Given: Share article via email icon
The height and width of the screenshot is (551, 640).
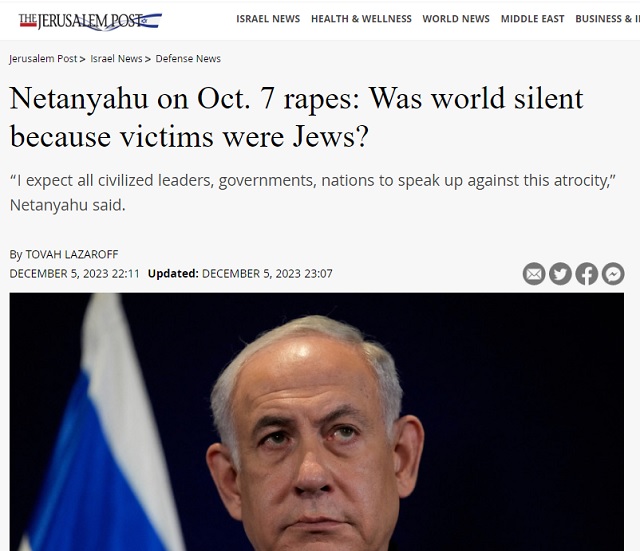Looking at the screenshot, I should coord(534,274).
